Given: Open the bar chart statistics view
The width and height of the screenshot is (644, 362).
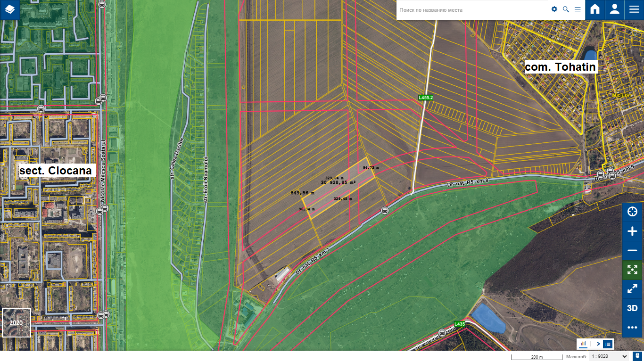Looking at the screenshot, I should (583, 344).
